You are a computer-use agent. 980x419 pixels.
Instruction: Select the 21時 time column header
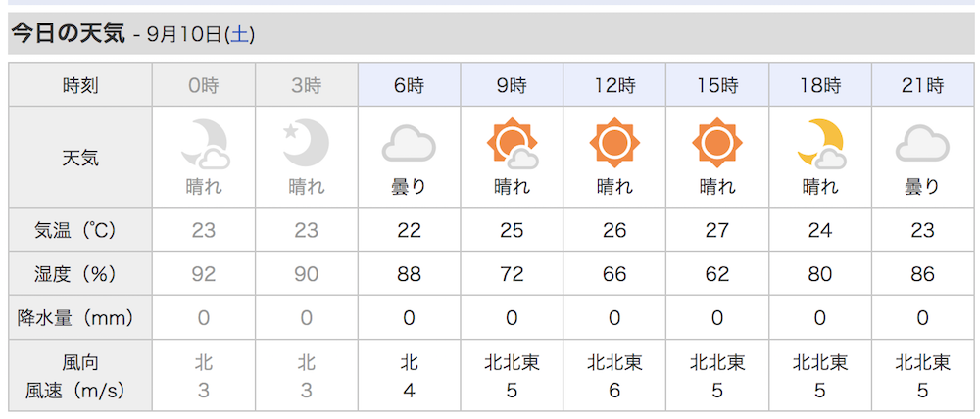922,85
